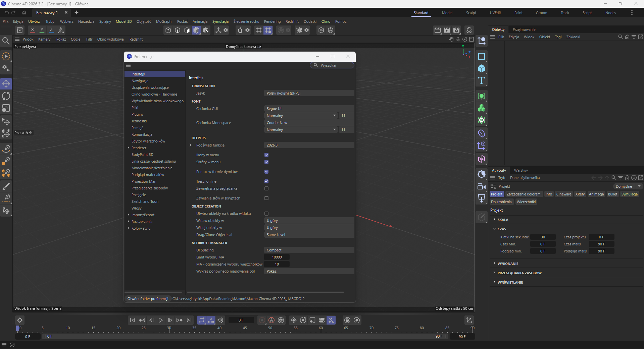644x349 pixels.
Task: Open the Symulacja menu
Action: pos(220,21)
